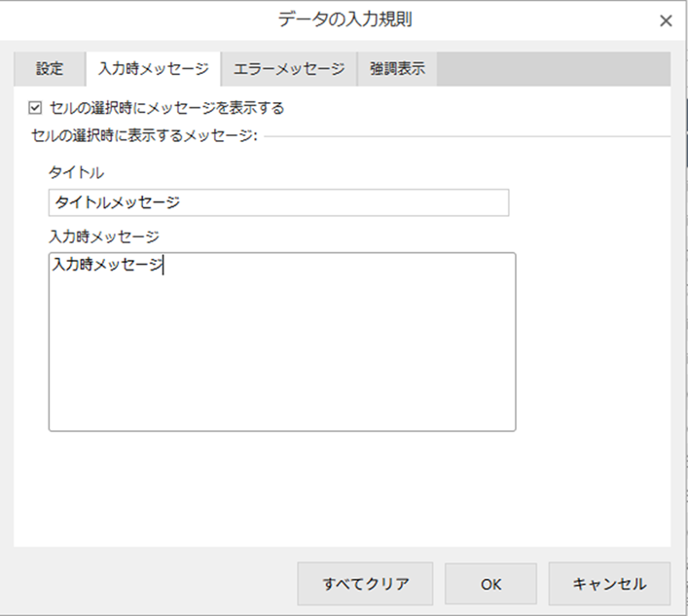Focus the タイトル input field
688x616 pixels.
tap(277, 202)
